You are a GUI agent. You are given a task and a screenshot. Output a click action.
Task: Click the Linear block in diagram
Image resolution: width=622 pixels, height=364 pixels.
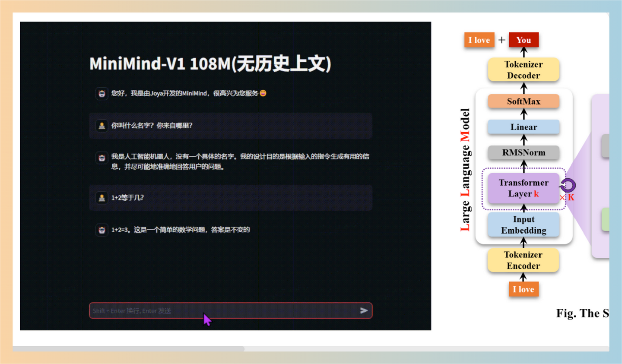[524, 127]
